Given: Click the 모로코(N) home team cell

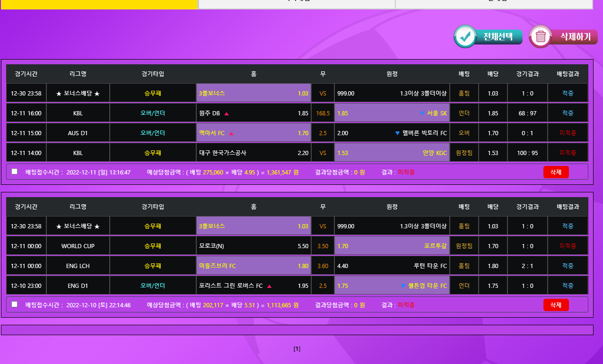Looking at the screenshot, I should (253, 246).
